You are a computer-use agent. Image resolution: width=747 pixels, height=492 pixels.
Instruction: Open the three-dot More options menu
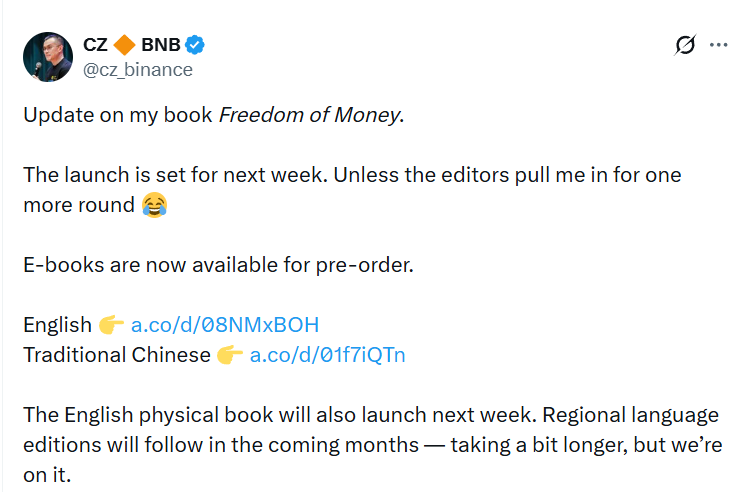click(x=718, y=45)
